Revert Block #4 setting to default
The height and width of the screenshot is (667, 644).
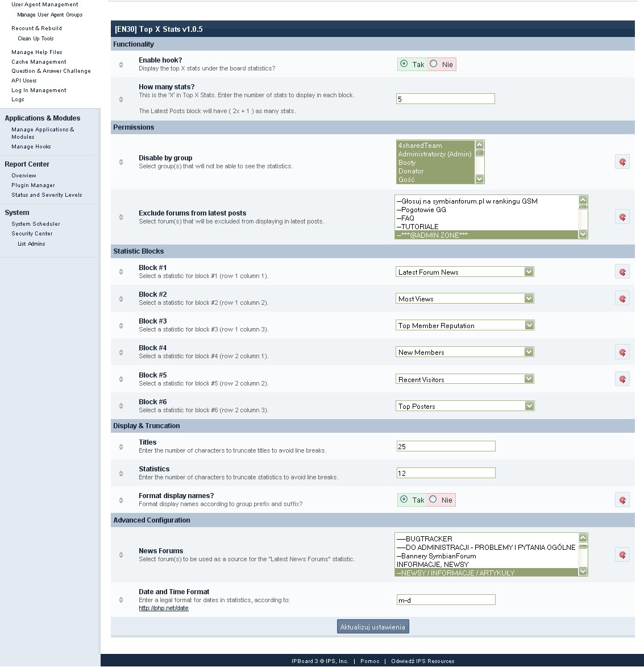click(622, 353)
